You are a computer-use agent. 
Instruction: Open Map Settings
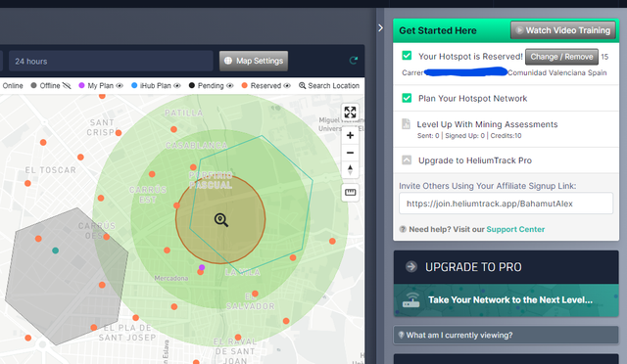[x=254, y=61]
